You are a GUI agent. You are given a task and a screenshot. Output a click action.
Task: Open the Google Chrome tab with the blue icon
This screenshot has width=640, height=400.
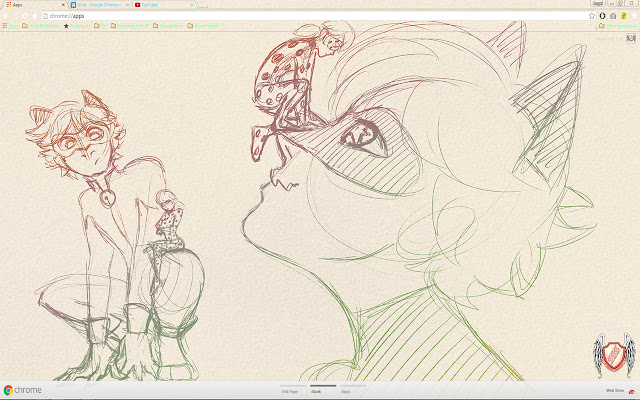pyautogui.click(x=99, y=5)
